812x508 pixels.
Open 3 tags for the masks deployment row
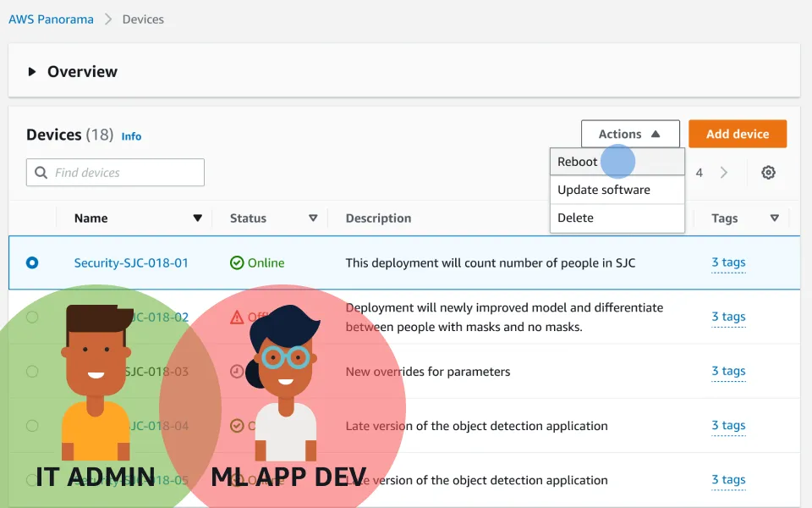(728, 317)
